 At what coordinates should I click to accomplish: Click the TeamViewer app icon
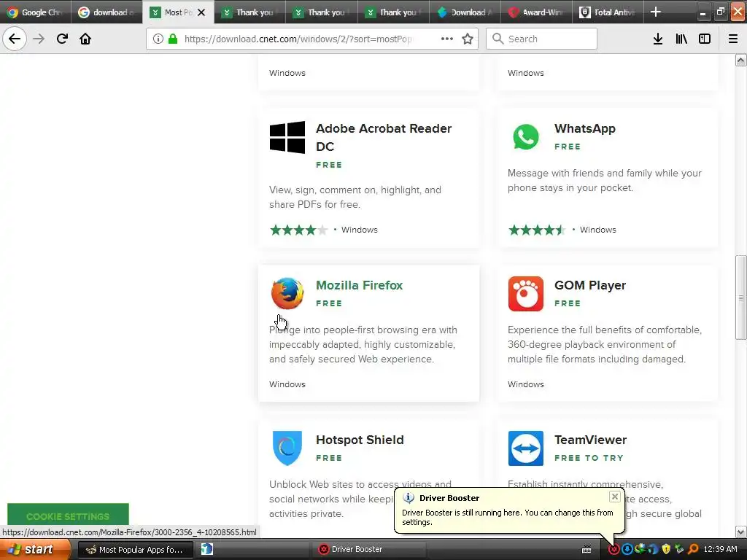(525, 448)
